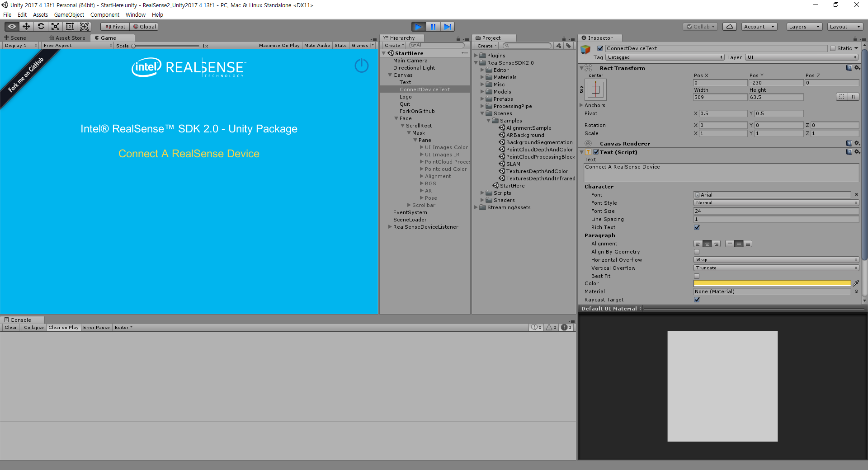Open the Anchor Presets selector in Rect Transform
The width and height of the screenshot is (868, 470).
coord(596,89)
